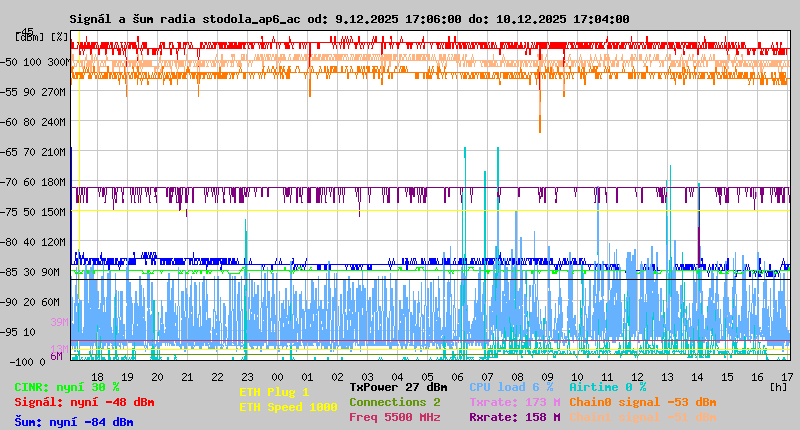Select the purple Rxrate 158 M legend

pyautogui.click(x=514, y=417)
